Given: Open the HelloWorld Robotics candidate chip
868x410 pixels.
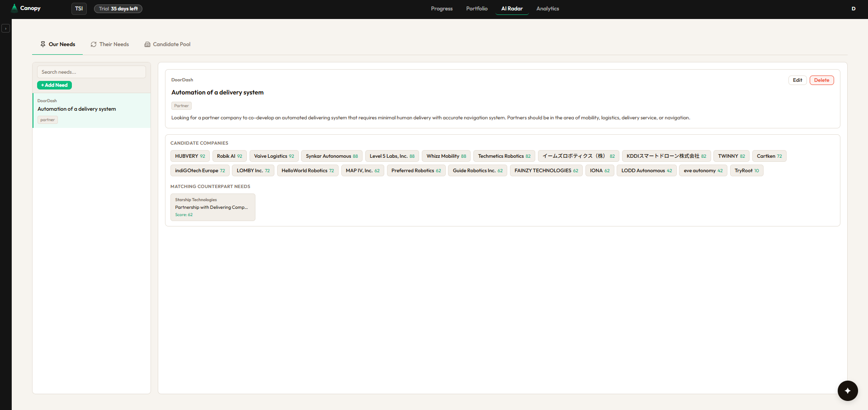Looking at the screenshot, I should (x=308, y=170).
